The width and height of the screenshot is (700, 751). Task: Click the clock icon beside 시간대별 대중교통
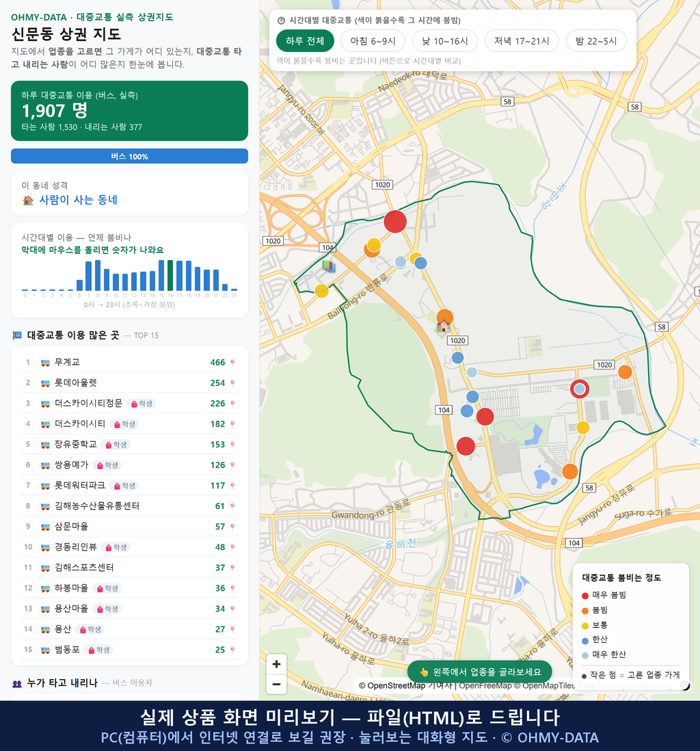click(x=281, y=21)
